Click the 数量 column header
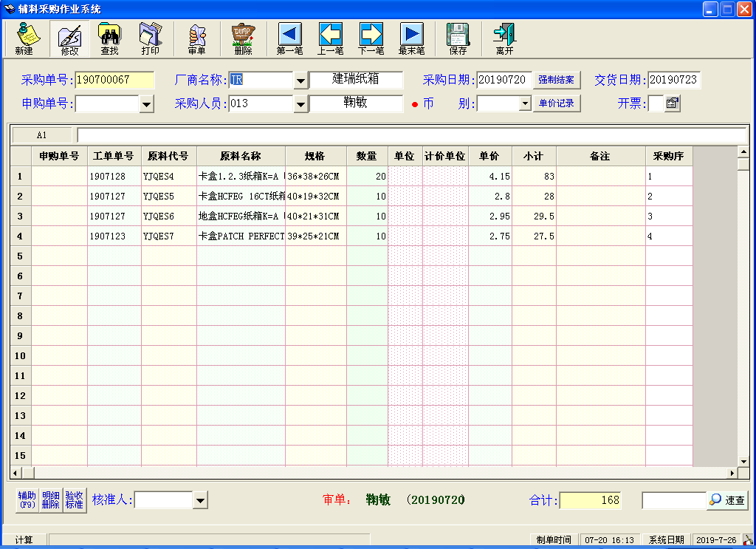The height and width of the screenshot is (549, 756). click(x=367, y=157)
